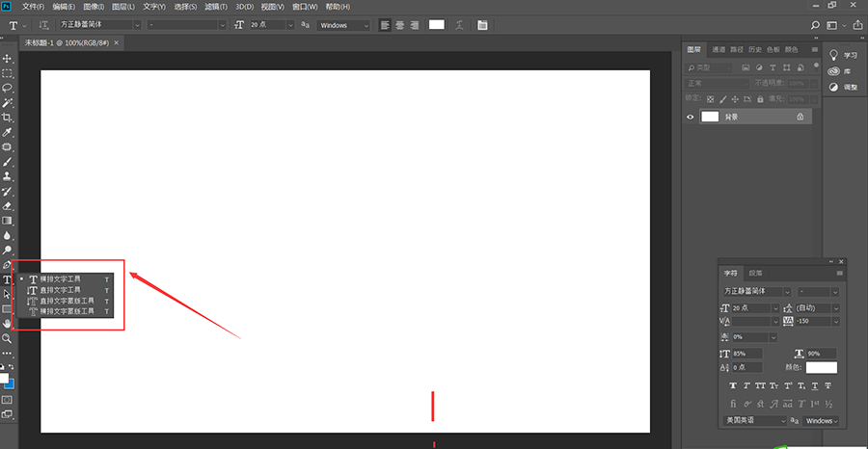The image size is (868, 449).
Task: Click foreground color swatch in toolbar
Action: click(4, 379)
